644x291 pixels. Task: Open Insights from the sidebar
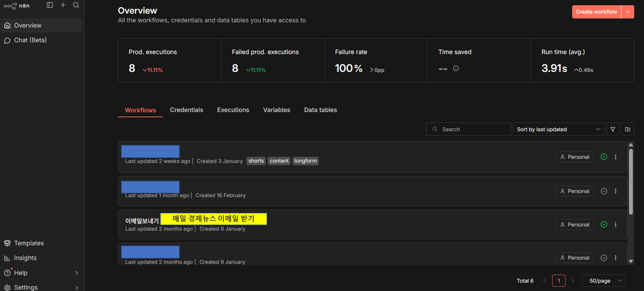(x=25, y=257)
